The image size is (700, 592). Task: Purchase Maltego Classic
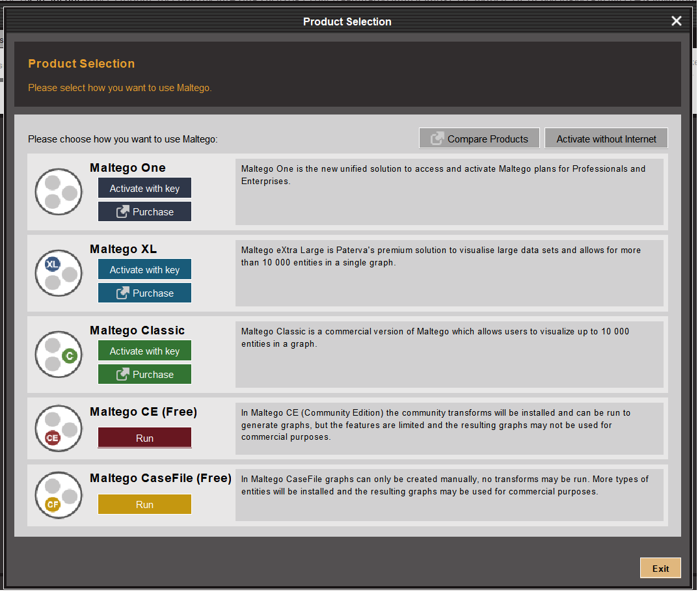point(145,375)
